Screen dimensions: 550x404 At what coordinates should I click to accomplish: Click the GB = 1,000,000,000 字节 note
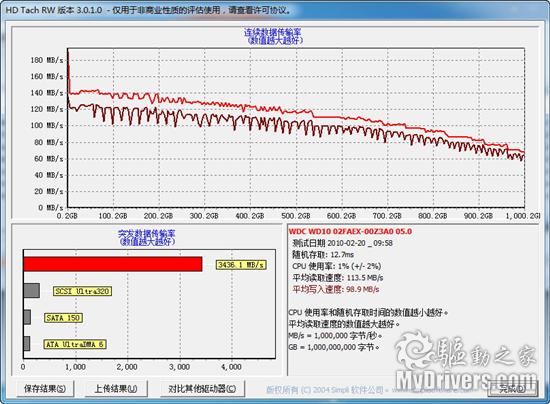click(x=334, y=347)
